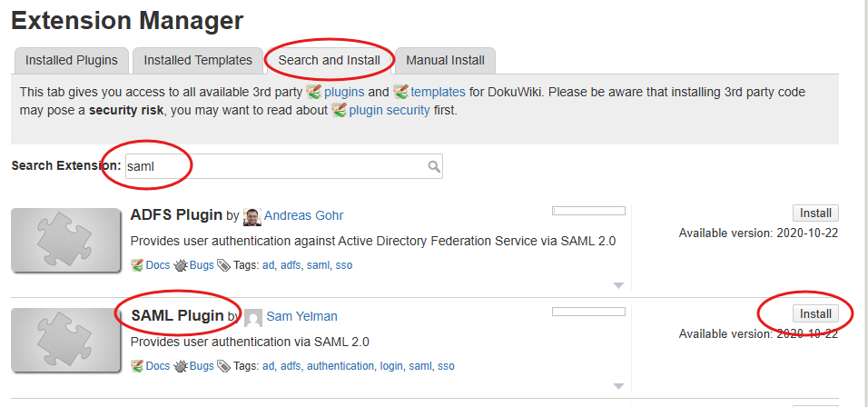Image resolution: width=868 pixels, height=407 pixels.
Task: Click the Docs icon for ADFS Plugin
Action: point(137,265)
